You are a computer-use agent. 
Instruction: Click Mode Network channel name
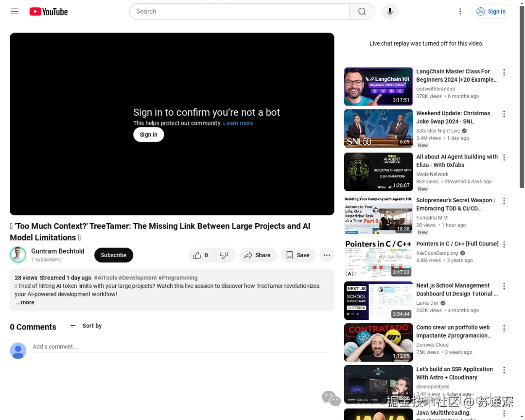(432, 174)
